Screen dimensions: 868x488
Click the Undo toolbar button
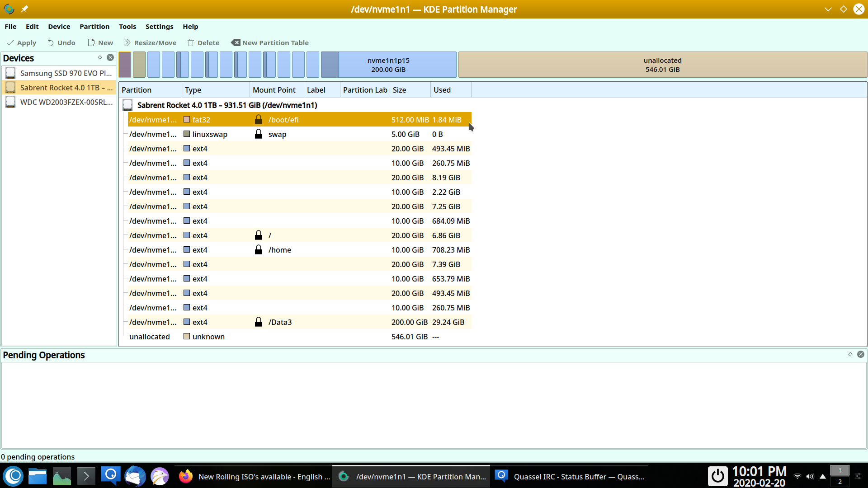pyautogui.click(x=61, y=43)
